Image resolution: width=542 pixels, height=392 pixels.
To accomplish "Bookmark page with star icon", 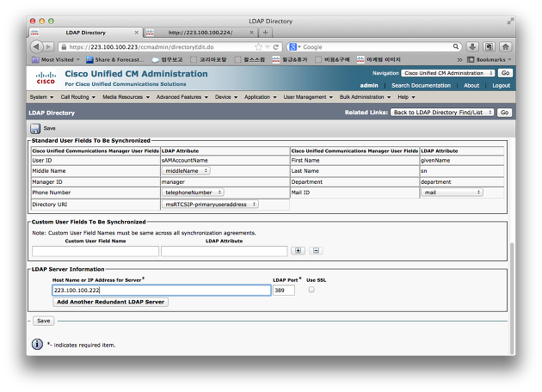I will (x=258, y=47).
